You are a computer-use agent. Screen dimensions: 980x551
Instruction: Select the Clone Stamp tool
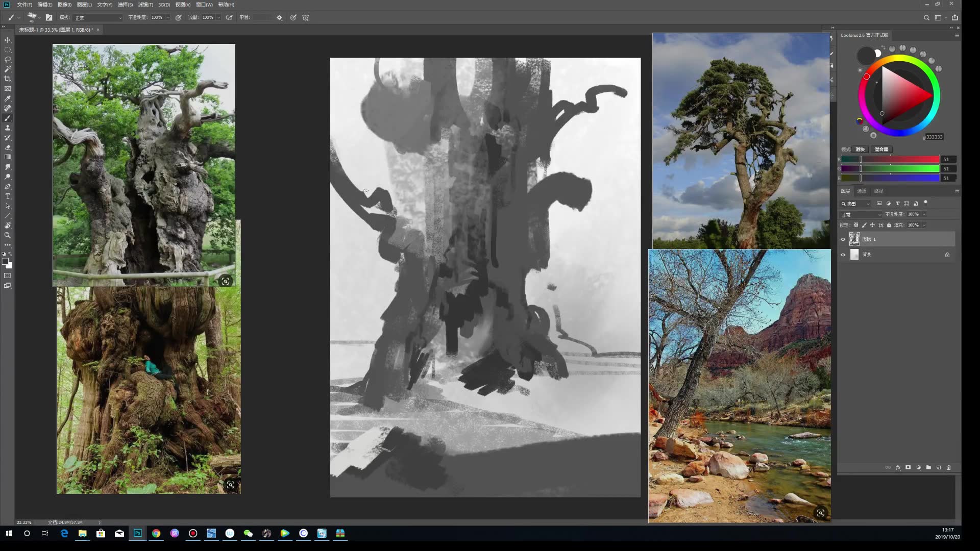8,128
